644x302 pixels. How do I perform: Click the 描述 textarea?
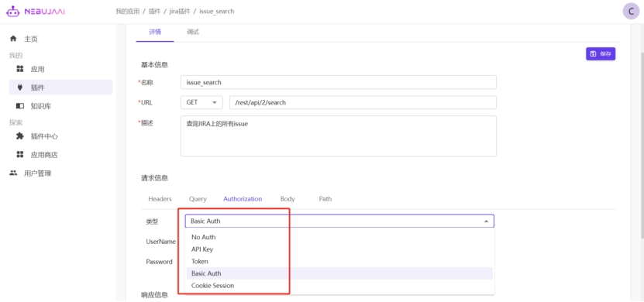[339, 136]
